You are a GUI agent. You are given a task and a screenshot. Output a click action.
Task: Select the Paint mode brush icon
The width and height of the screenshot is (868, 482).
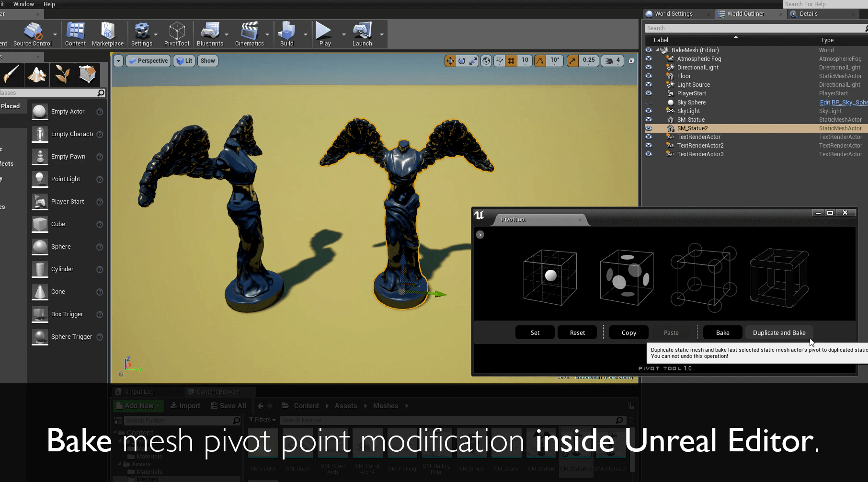click(x=11, y=74)
